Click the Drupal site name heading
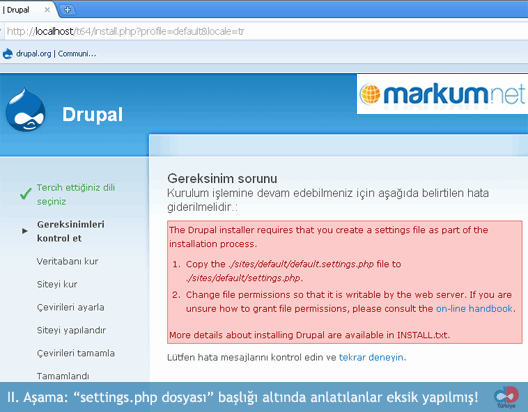528x412 pixels. point(92,114)
